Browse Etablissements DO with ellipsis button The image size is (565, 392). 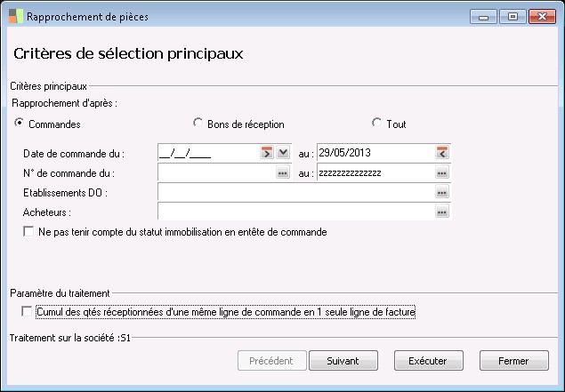(442, 192)
